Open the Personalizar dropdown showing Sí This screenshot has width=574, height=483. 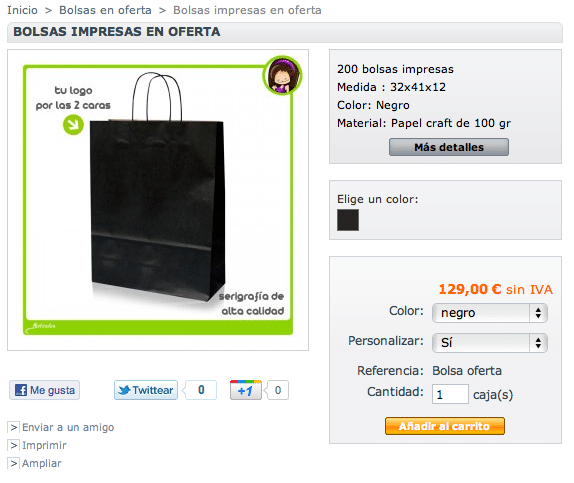tap(490, 343)
